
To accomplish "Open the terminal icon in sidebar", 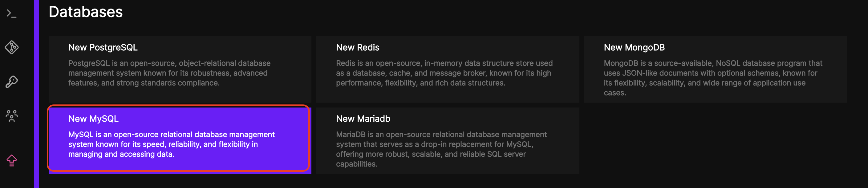I will [x=11, y=14].
